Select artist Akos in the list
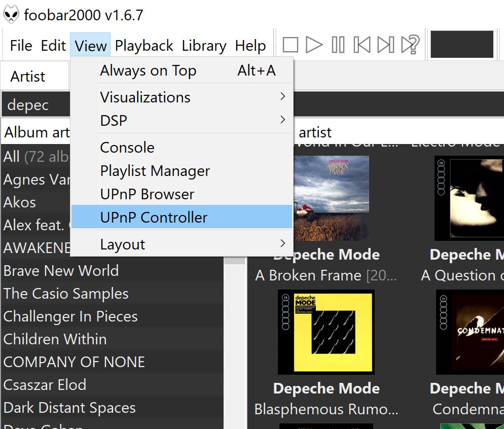 click(x=36, y=202)
